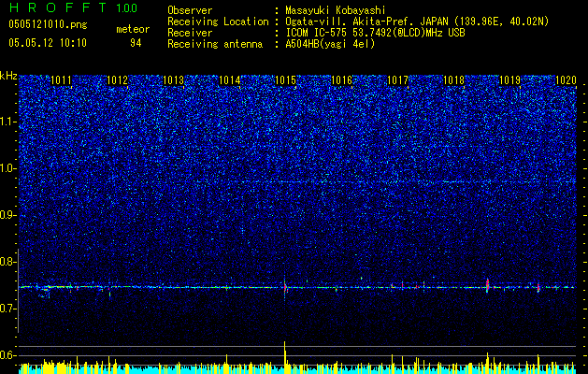Click the version number 1.00
The image size is (588, 374).
tap(127, 7)
